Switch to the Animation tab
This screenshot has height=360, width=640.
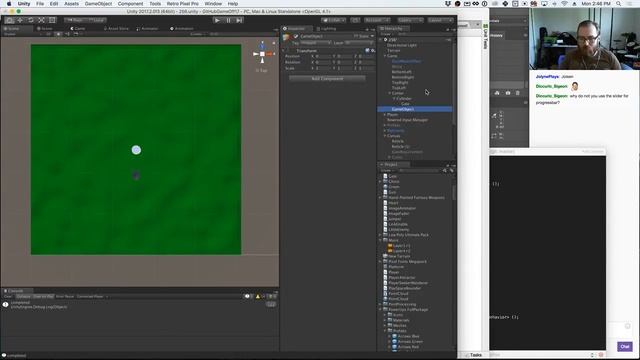coord(182,29)
